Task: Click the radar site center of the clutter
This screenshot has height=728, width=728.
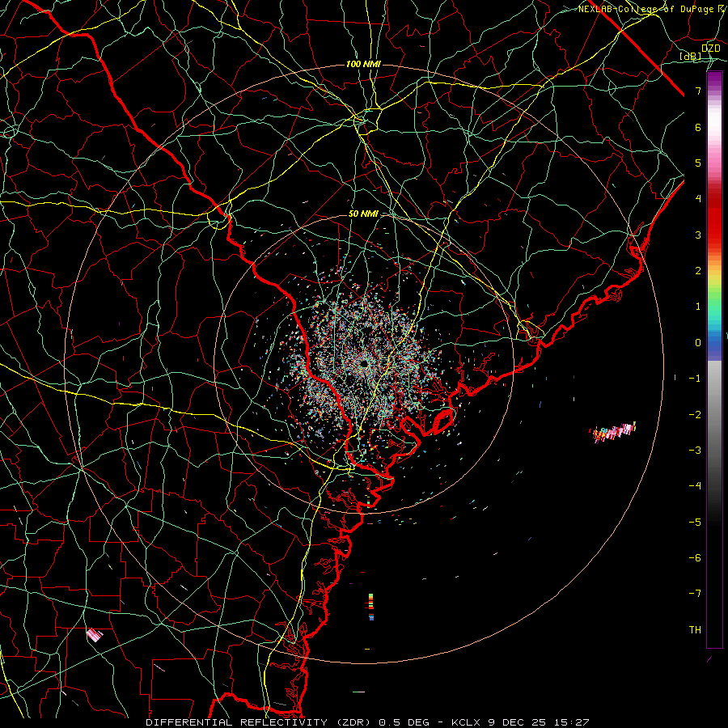Action: point(363,363)
